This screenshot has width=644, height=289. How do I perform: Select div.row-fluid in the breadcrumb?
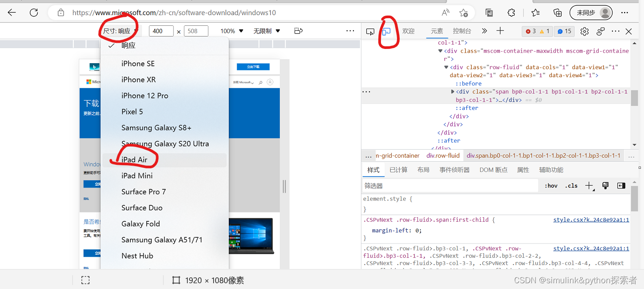443,156
